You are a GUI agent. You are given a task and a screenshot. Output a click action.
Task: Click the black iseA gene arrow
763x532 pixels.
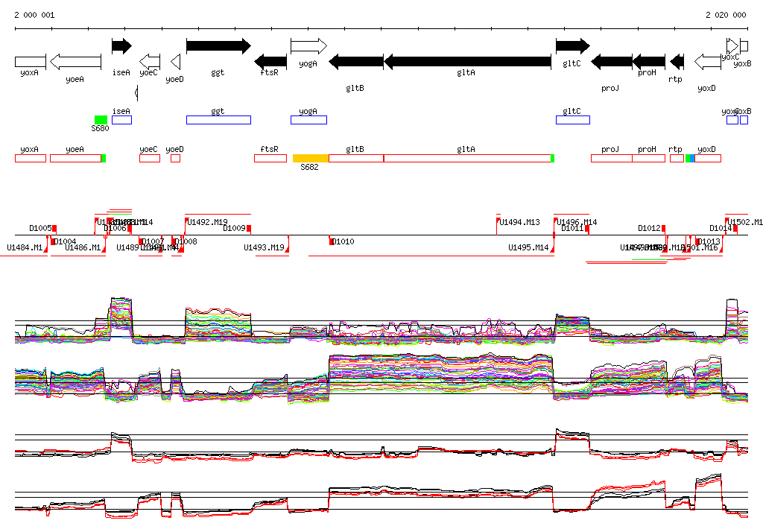[x=121, y=46]
